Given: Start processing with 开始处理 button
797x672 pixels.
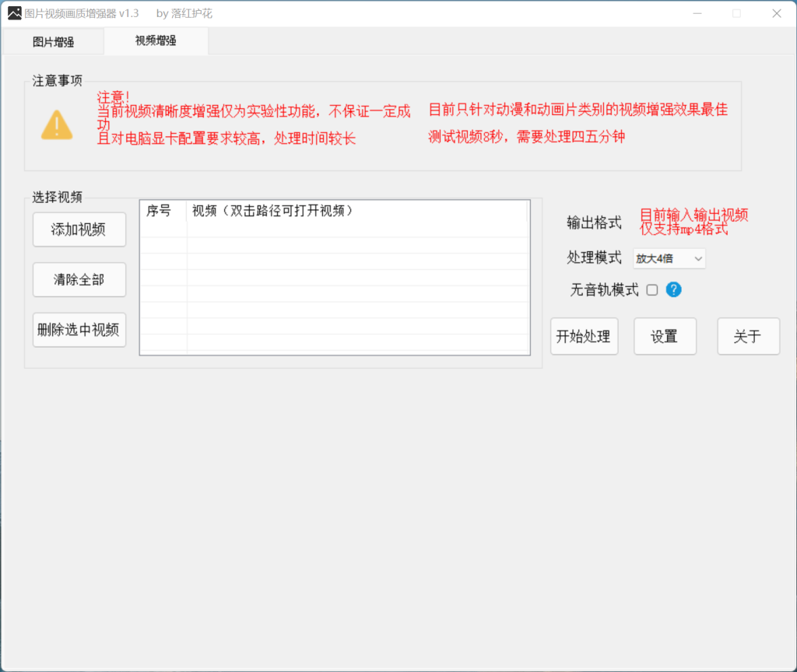Looking at the screenshot, I should pyautogui.click(x=584, y=336).
